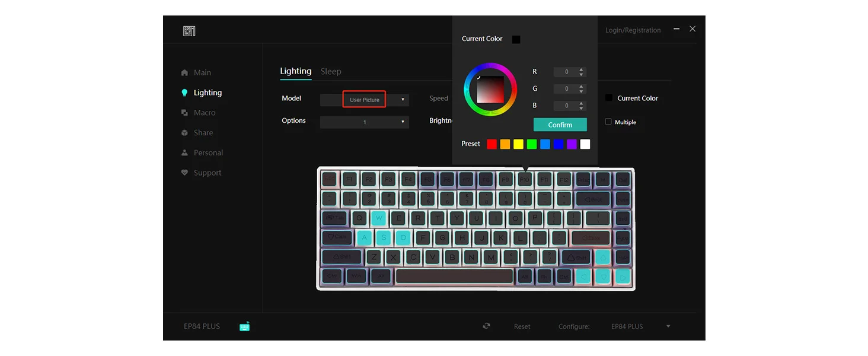
Task: Enable the Multiple checkbox
Action: click(608, 122)
